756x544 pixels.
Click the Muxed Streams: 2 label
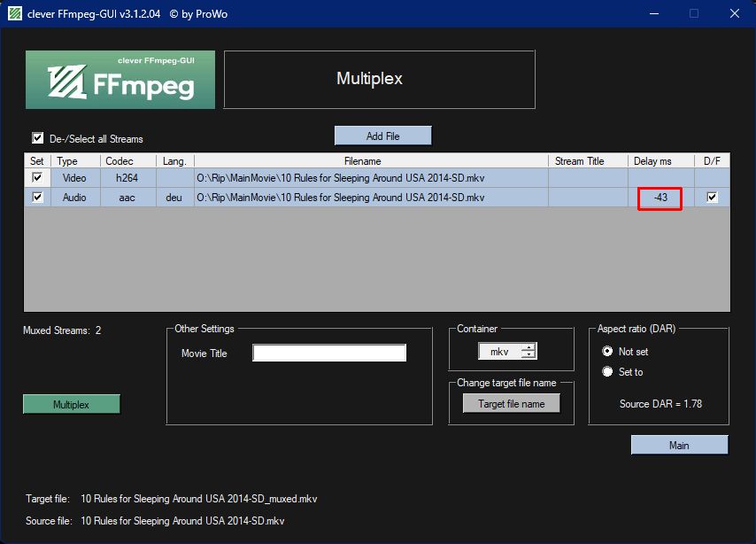coord(62,330)
